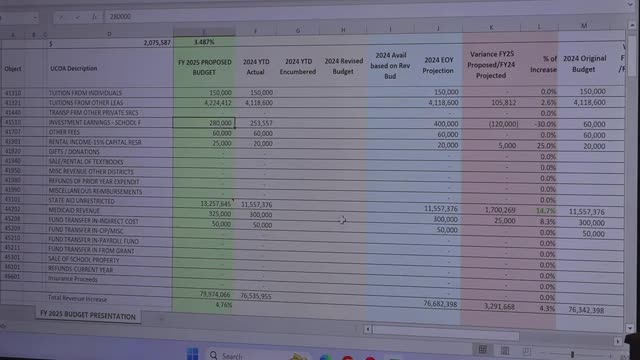Select column H header
This screenshot has height=360, width=640.
[x=343, y=30]
